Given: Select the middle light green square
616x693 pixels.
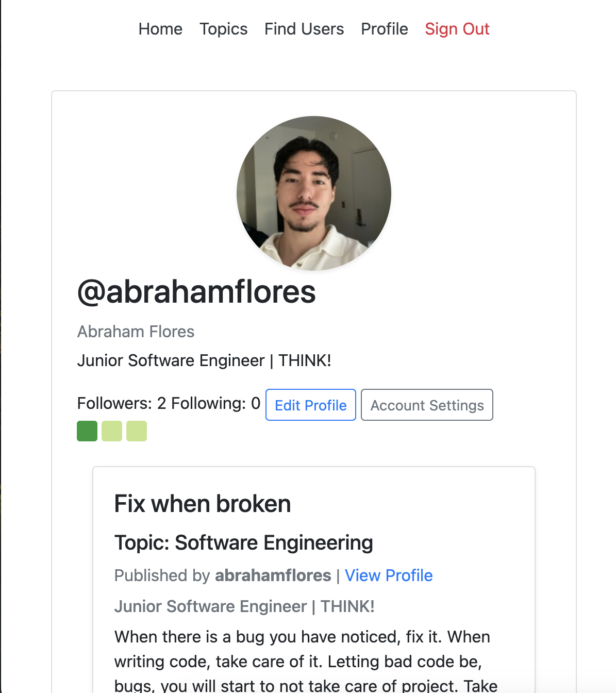Looking at the screenshot, I should pos(112,431).
